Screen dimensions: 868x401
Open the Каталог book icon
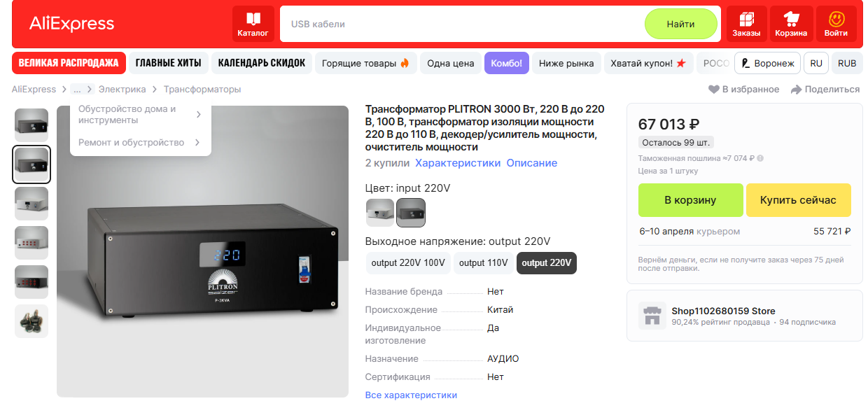click(253, 19)
